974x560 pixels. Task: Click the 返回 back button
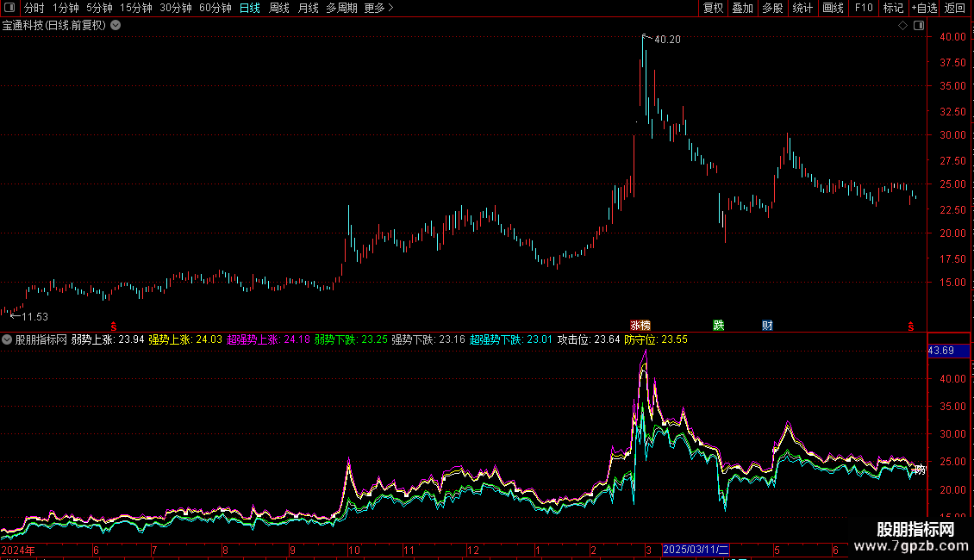coord(955,8)
